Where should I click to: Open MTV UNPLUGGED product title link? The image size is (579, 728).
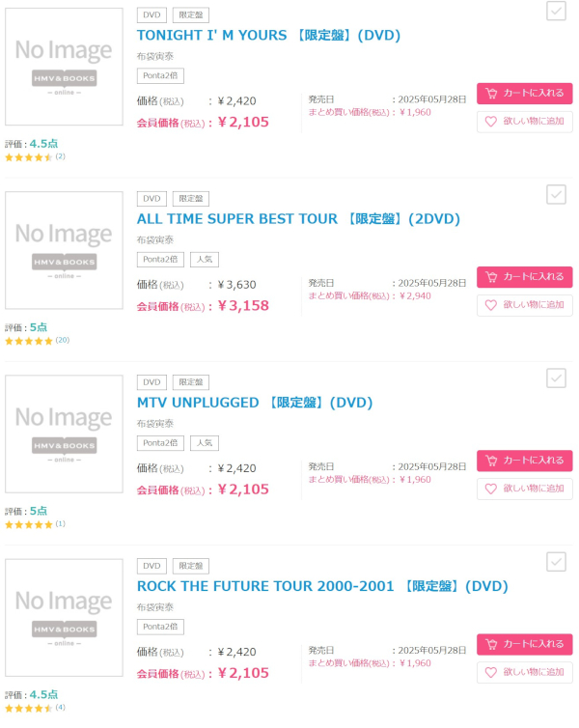(x=255, y=403)
